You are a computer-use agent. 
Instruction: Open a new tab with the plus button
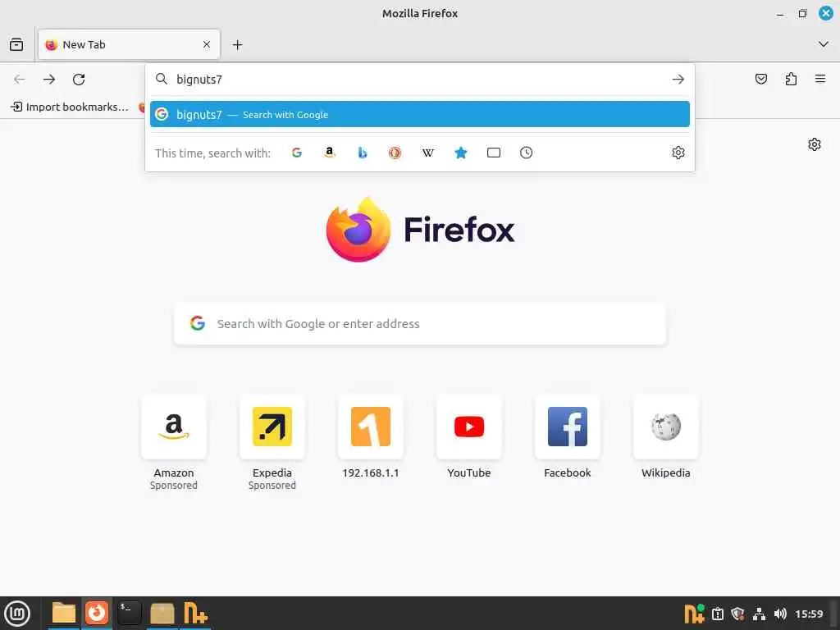coord(237,45)
